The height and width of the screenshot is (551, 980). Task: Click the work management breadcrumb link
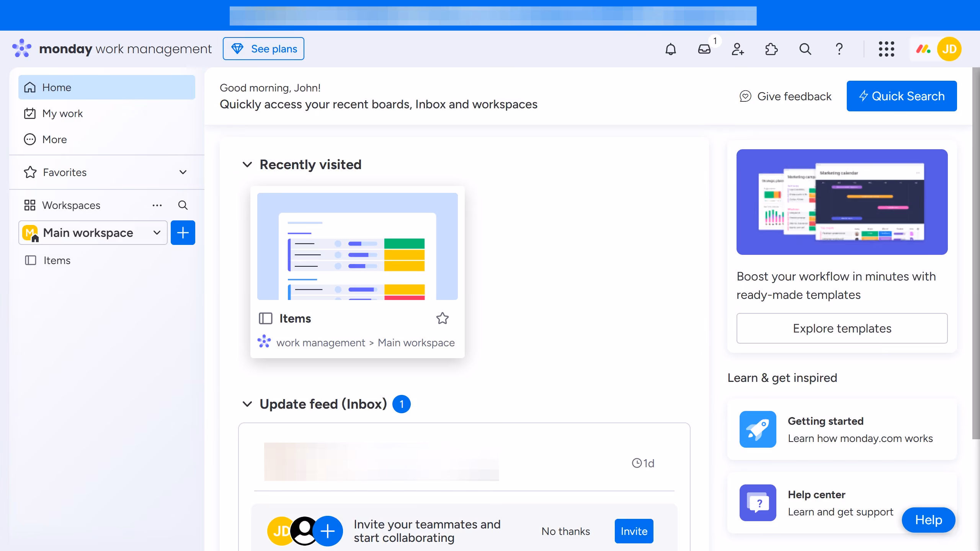click(x=321, y=342)
